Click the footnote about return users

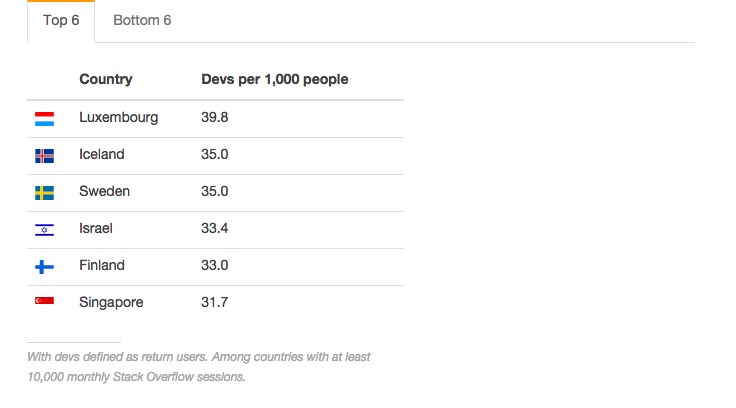199,367
